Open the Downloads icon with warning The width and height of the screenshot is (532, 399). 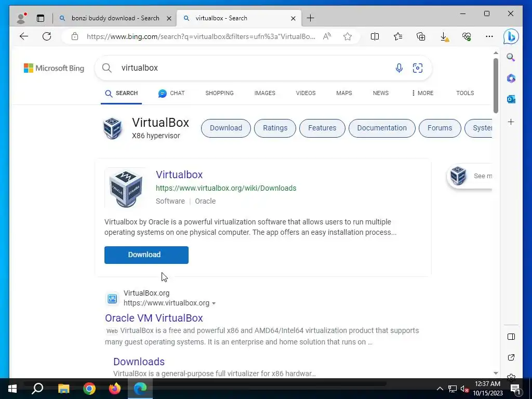444,37
